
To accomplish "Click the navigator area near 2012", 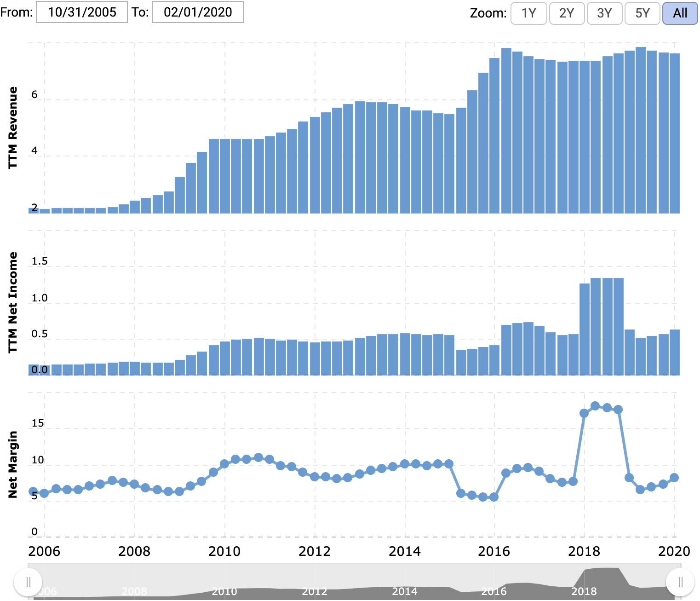I will 315,591.
